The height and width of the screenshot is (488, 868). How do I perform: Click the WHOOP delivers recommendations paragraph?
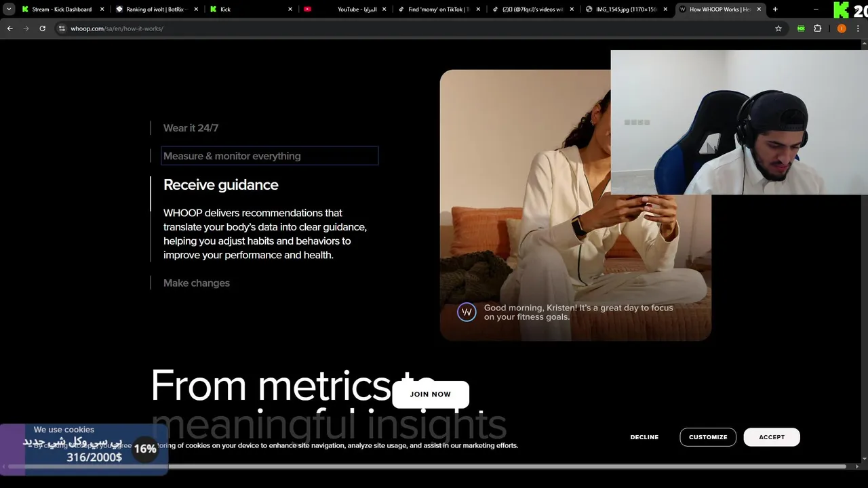[265, 234]
